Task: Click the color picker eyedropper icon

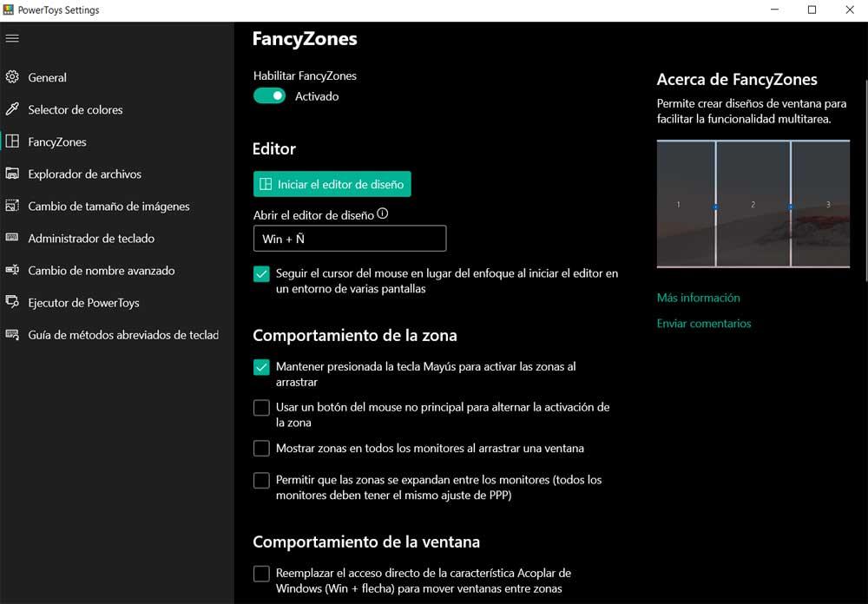Action: coord(12,109)
